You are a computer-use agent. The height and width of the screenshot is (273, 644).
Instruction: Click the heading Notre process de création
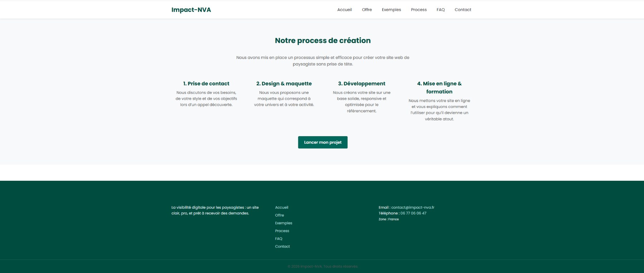click(x=323, y=40)
